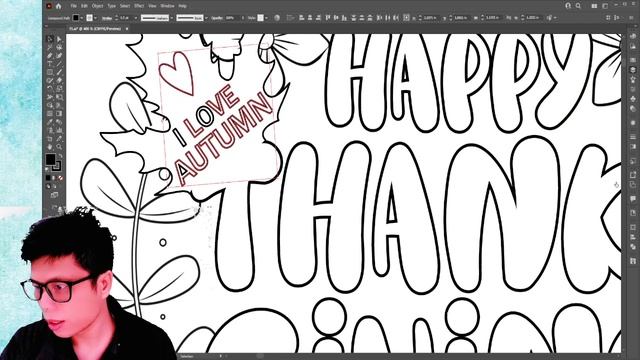Image resolution: width=640 pixels, height=360 pixels.
Task: Open the Window menu
Action: [x=167, y=6]
